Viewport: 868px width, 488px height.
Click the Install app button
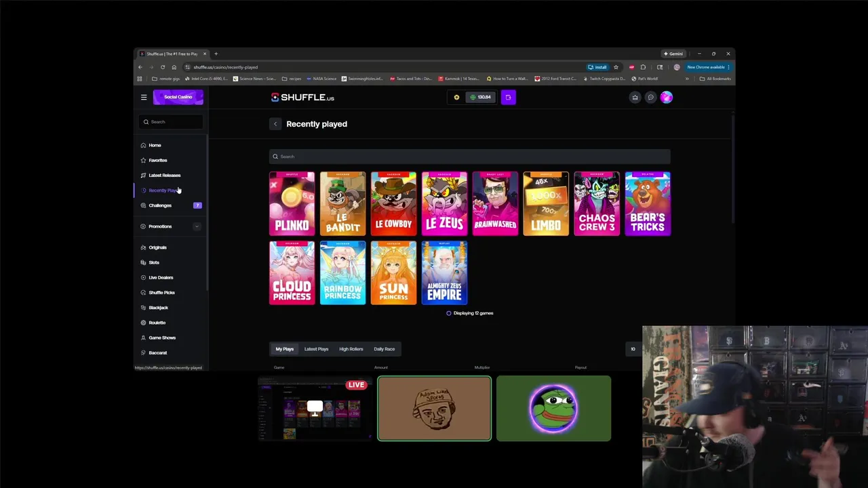(597, 67)
